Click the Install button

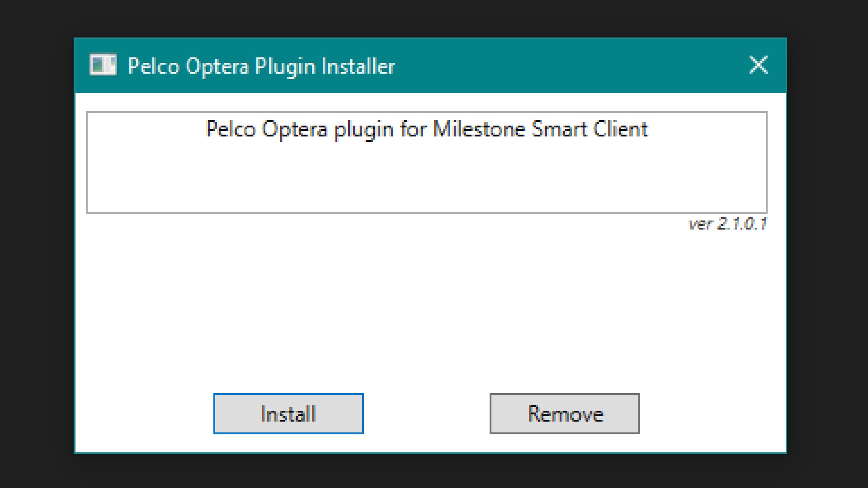288,413
